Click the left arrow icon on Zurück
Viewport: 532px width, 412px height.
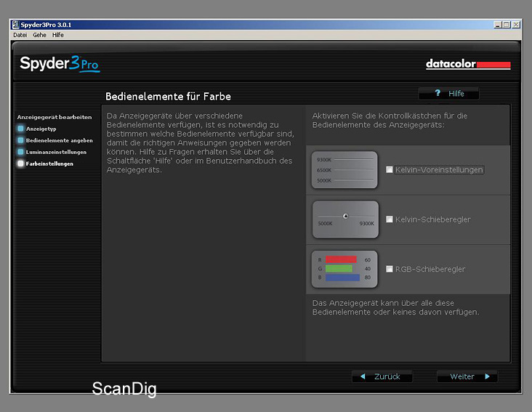[363, 376]
